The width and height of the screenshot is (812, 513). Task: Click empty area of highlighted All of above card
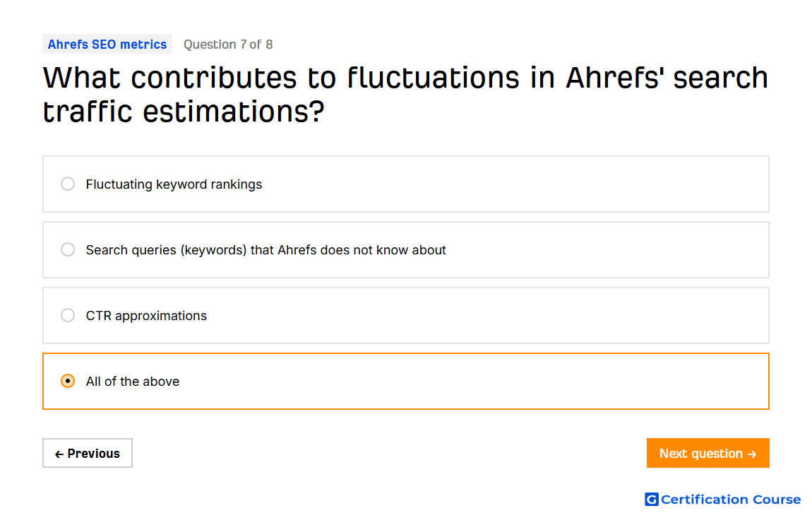point(471,382)
